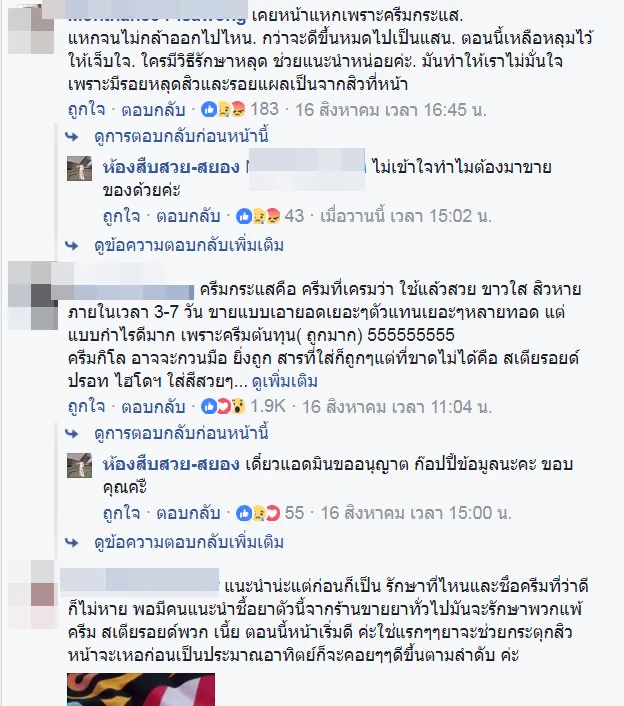This screenshot has width=624, height=706.
Task: Click the pixelated avatar of the ครีมกระแส commenter
Action: tap(32, 295)
